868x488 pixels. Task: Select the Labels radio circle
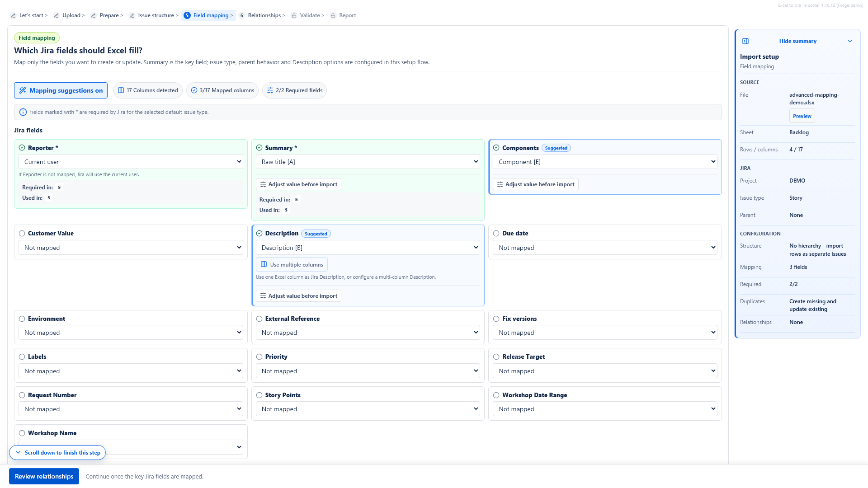[x=22, y=357]
